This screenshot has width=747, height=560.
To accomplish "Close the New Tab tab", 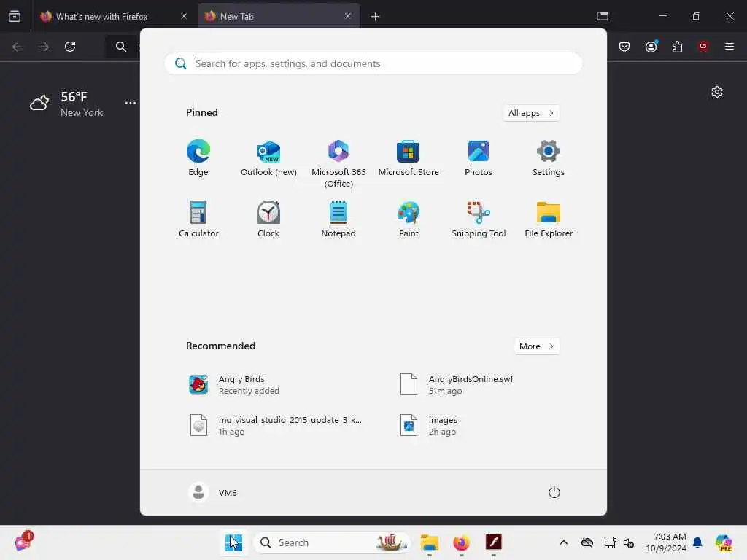I will pos(348,16).
